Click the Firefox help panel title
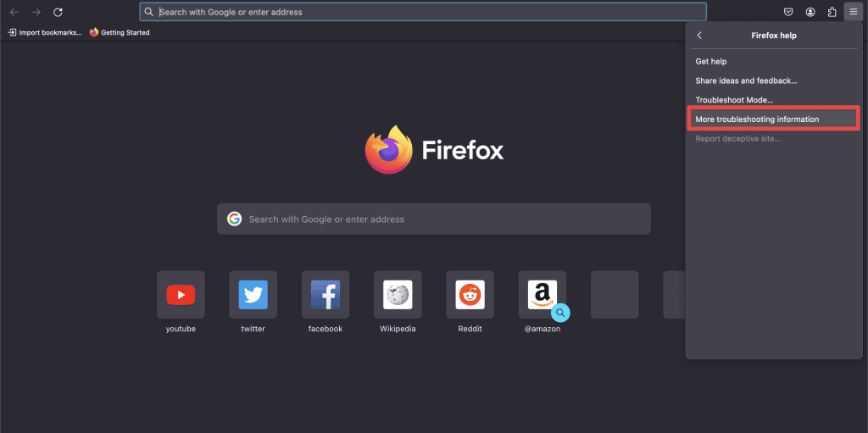Screen dimensions: 868x433 click(x=774, y=36)
